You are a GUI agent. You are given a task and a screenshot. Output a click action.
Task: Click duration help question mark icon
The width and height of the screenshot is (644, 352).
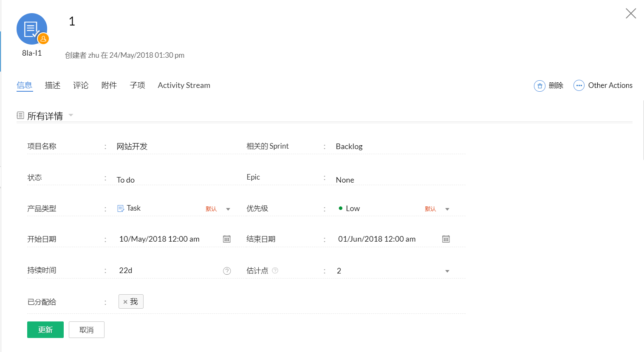(x=227, y=271)
